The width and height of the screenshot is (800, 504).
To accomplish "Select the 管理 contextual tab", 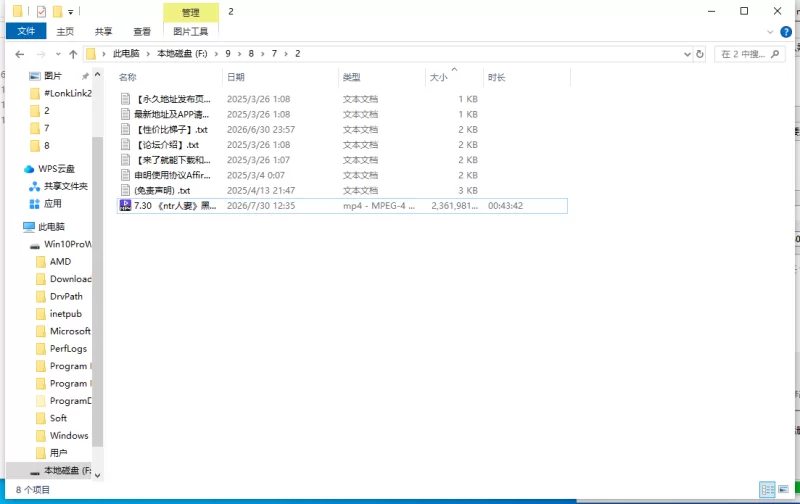I will [x=191, y=12].
